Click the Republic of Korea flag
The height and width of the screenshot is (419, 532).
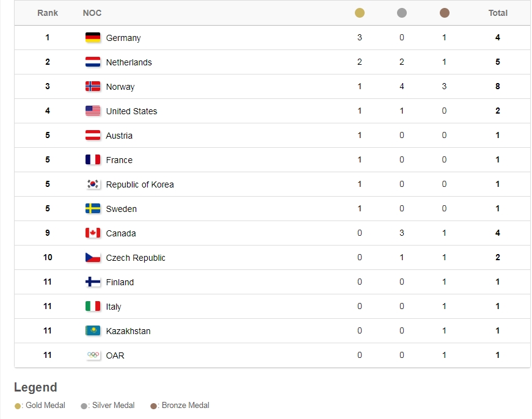tap(93, 184)
